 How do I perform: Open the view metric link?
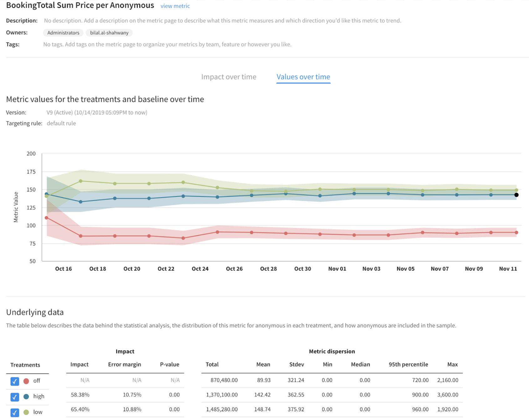[x=175, y=6]
